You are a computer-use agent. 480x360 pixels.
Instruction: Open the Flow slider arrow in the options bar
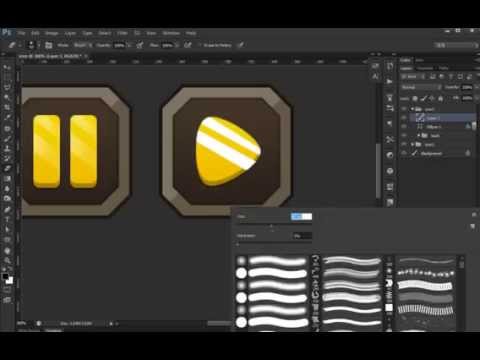click(177, 45)
